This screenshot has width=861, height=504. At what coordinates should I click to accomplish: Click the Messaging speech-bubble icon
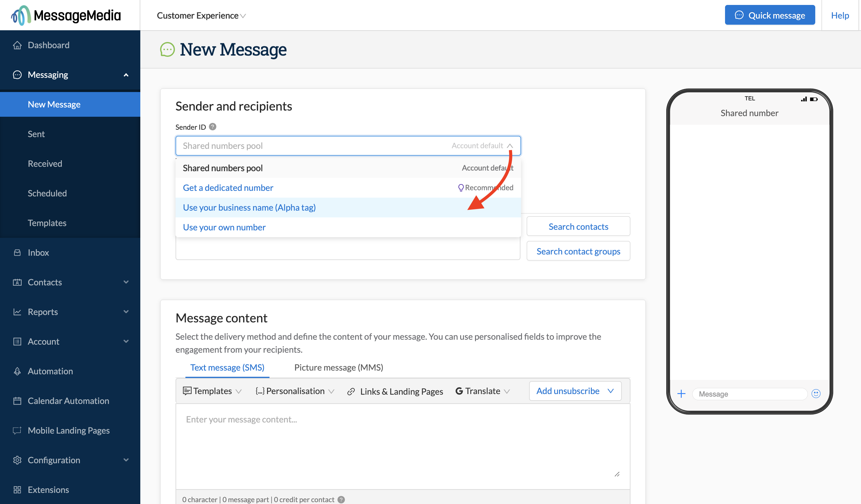click(x=17, y=75)
